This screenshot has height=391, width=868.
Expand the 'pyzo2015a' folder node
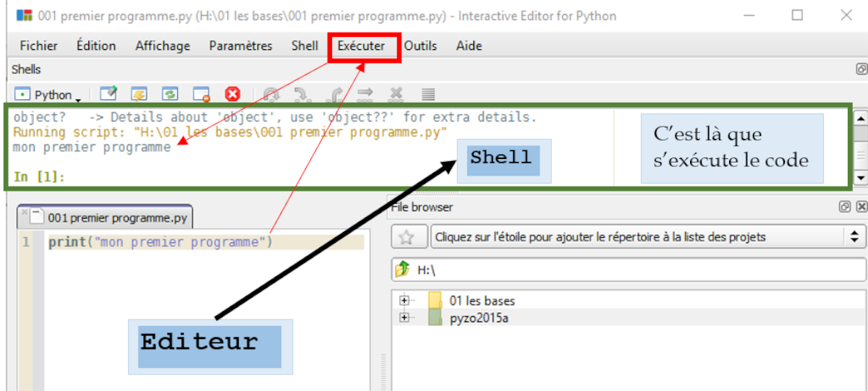pyautogui.click(x=404, y=318)
